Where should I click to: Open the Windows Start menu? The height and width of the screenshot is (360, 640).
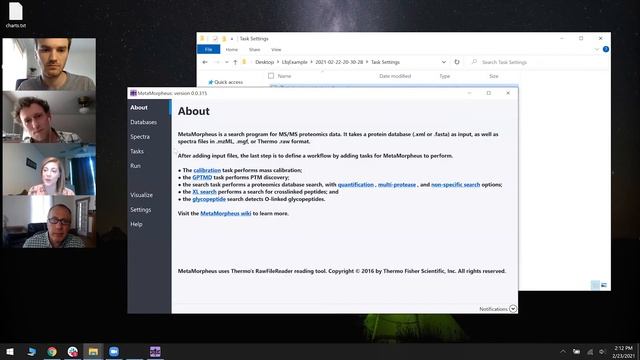tap(10, 351)
